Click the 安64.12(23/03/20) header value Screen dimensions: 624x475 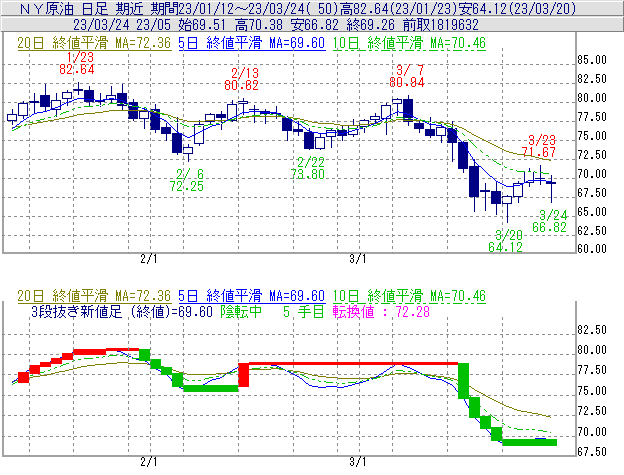[x=517, y=8]
